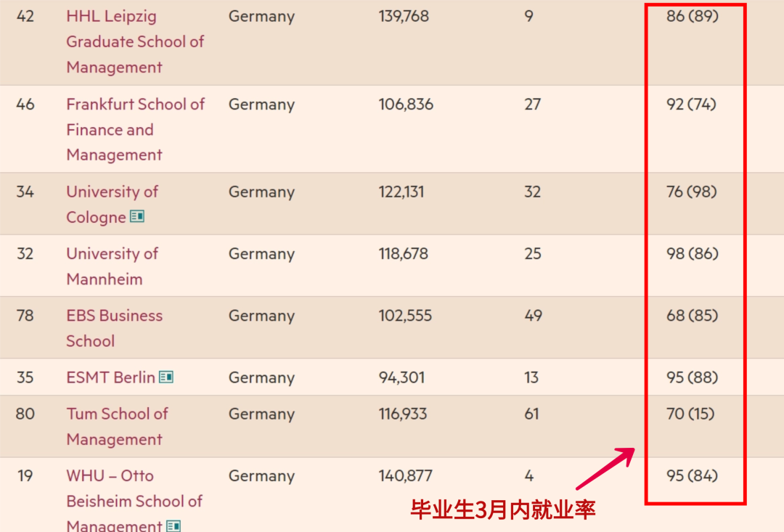Viewport: 784px width, 532px height.
Task: Select the salary value 139,768
Action: (404, 16)
